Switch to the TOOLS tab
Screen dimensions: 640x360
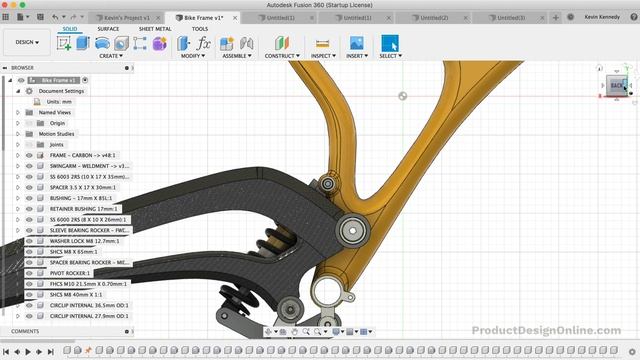[x=200, y=29]
